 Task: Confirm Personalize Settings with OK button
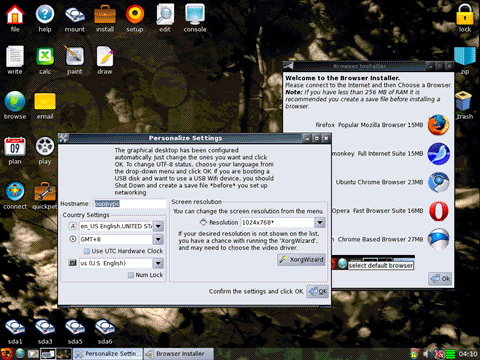317,291
